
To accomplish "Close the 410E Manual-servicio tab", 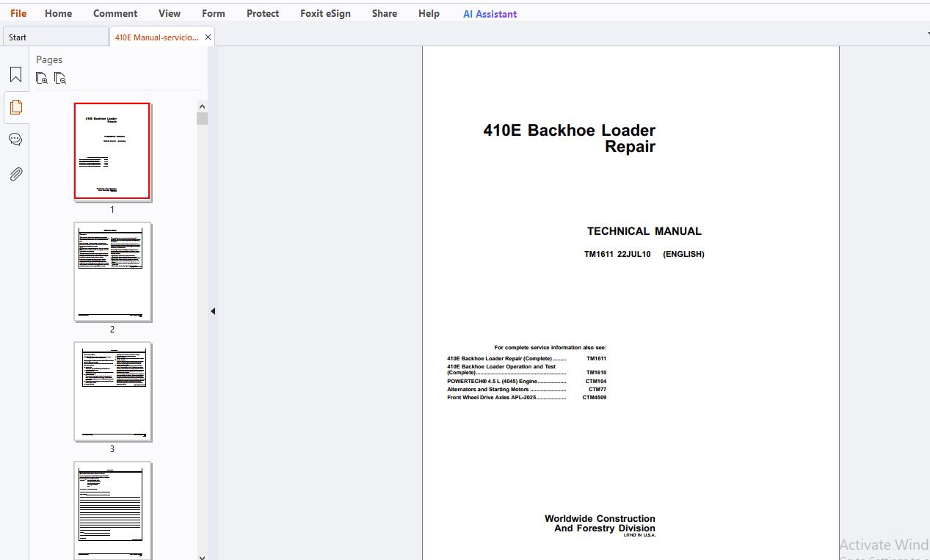I will point(208,37).
